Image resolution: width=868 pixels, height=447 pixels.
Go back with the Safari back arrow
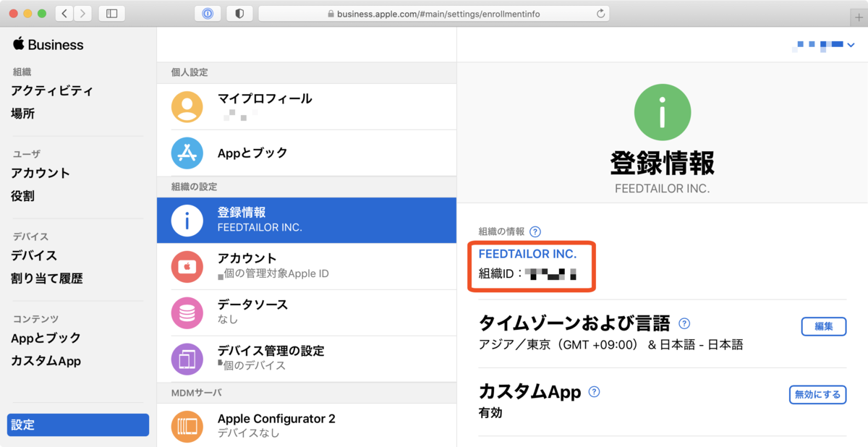point(64,14)
